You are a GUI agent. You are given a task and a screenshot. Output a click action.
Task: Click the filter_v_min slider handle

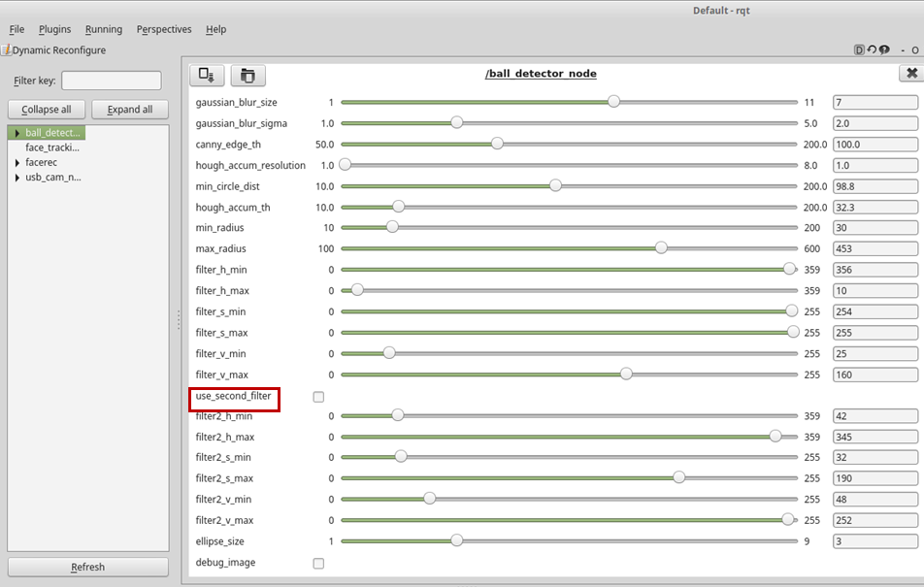point(389,353)
